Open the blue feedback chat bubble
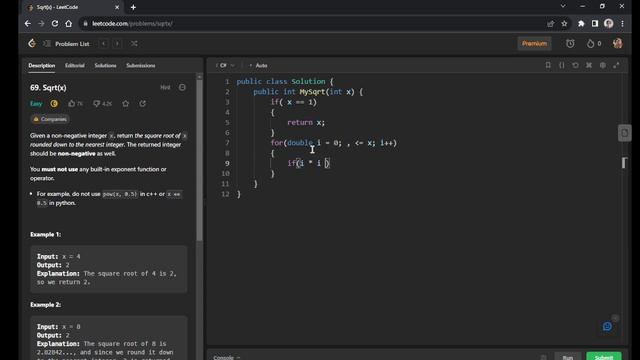This screenshot has height=360, width=640. pyautogui.click(x=607, y=326)
